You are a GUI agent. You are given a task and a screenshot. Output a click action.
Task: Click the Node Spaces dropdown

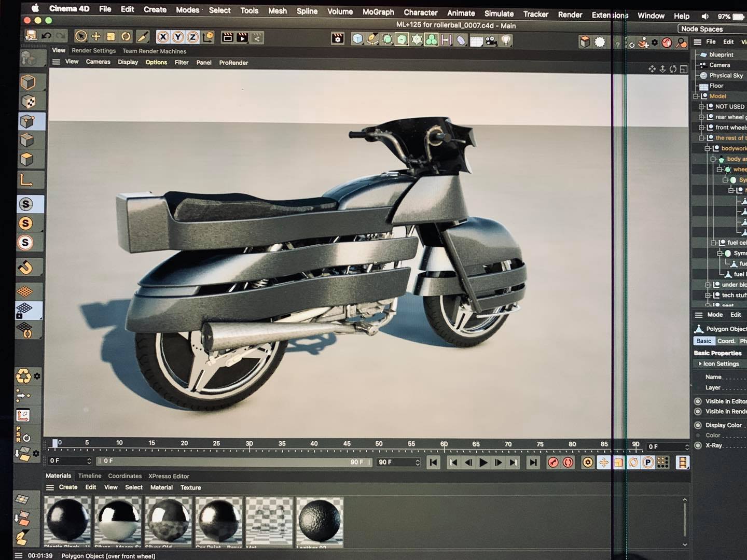(x=712, y=29)
